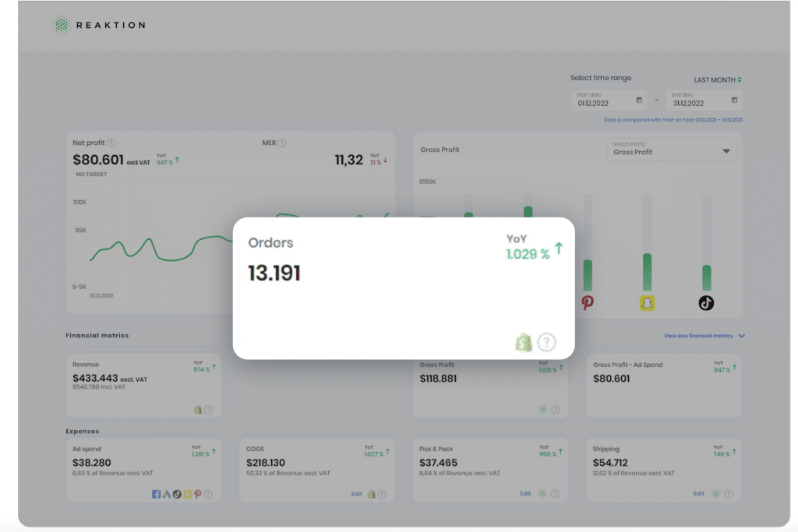The image size is (798, 532).
Task: Click the Year on Year comparison note link
Action: 673,120
